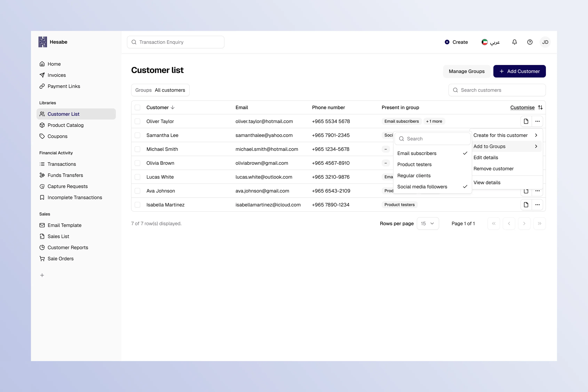Click the Customise link
Viewport: 588px width, 392px height.
coord(522,108)
